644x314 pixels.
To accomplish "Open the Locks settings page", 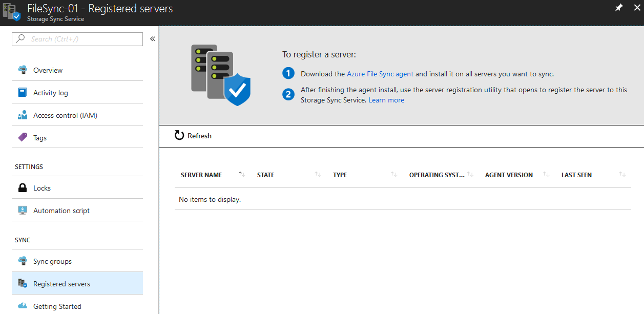I will (77, 188).
